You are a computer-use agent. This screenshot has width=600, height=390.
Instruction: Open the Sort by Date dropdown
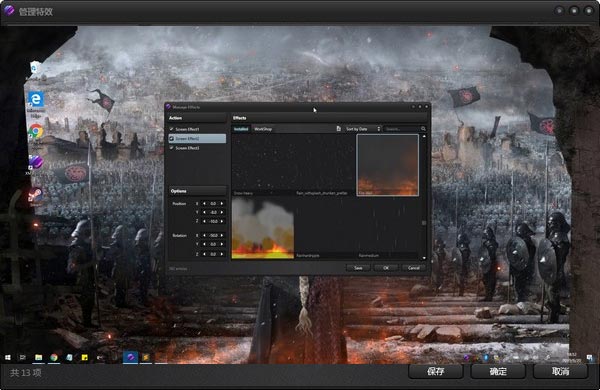click(x=362, y=129)
